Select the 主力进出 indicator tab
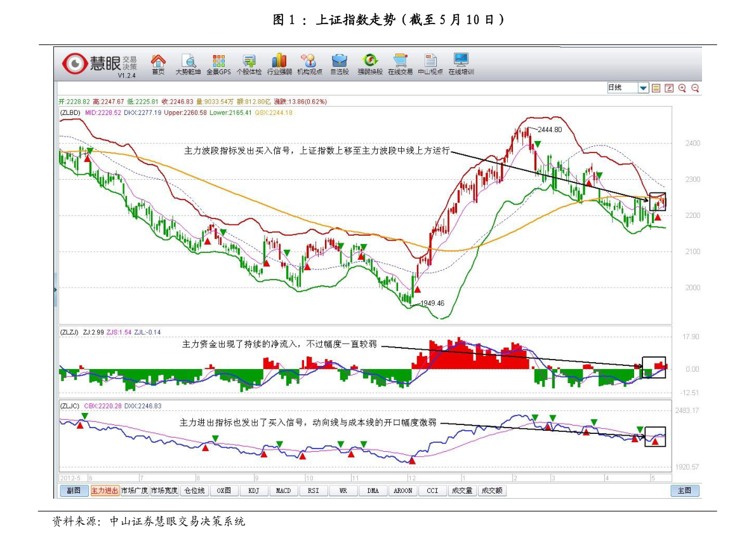Viewport: 756px width, 540px height. (105, 491)
